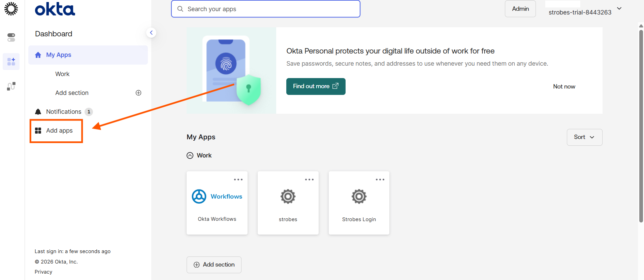The height and width of the screenshot is (280, 644).
Task: Choose Add section in the sidebar
Action: click(x=72, y=93)
